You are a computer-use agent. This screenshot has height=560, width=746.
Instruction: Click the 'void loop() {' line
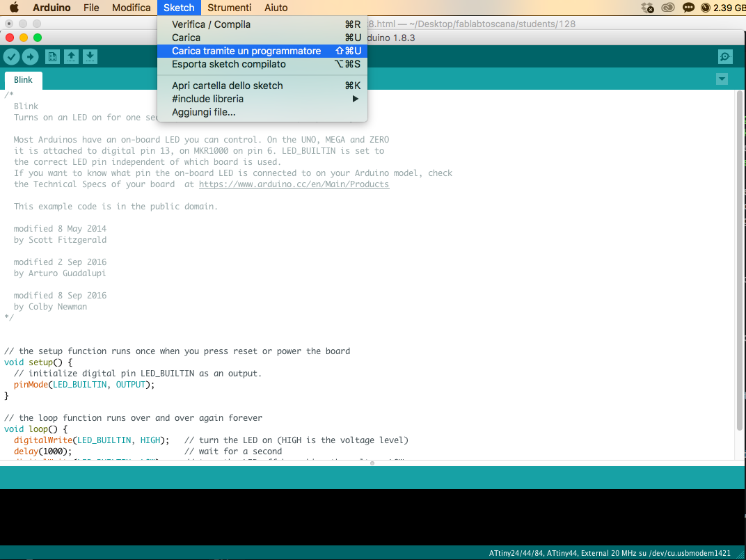coord(35,429)
